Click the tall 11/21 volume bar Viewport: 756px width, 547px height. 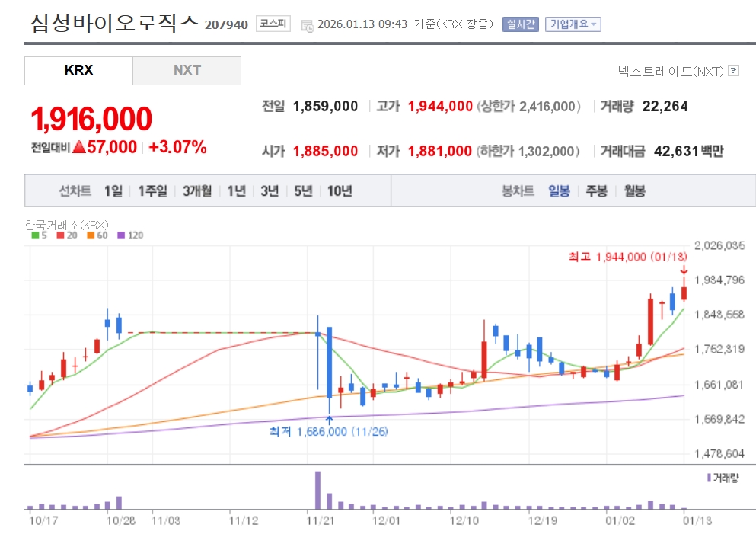click(317, 490)
